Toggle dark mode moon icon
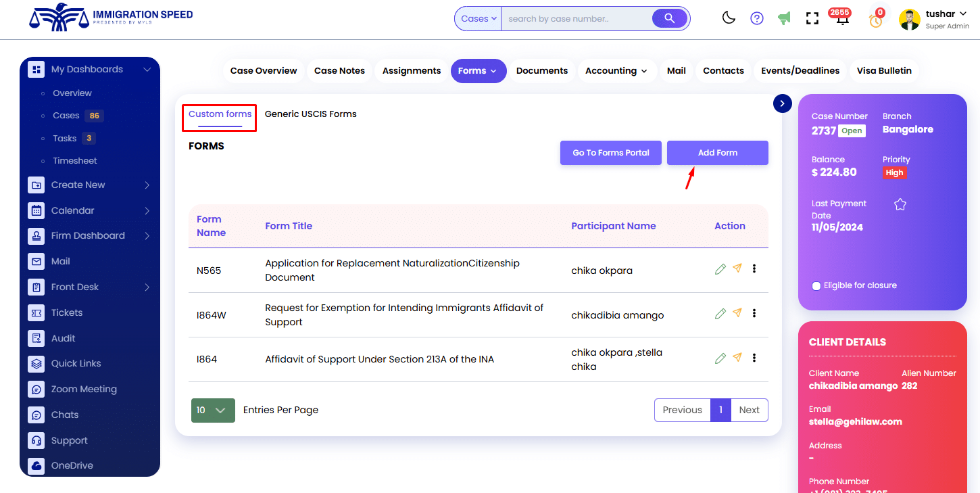980x493 pixels. coord(729,18)
